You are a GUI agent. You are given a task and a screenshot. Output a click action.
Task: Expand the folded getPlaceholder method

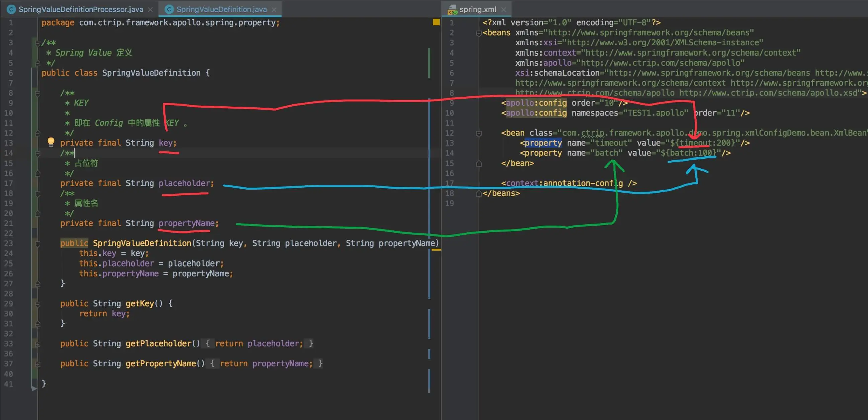click(38, 344)
